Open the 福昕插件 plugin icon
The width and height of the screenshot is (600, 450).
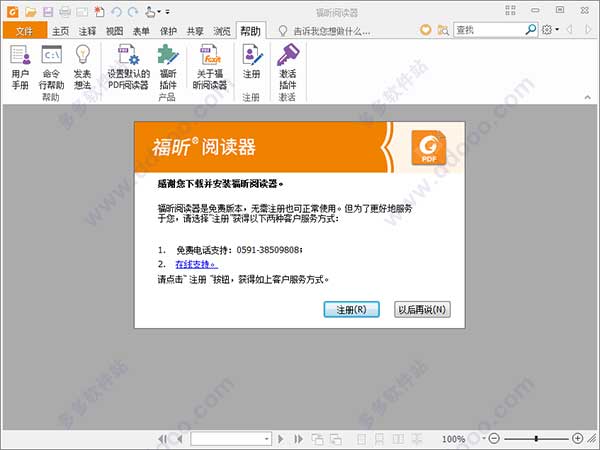tap(168, 67)
